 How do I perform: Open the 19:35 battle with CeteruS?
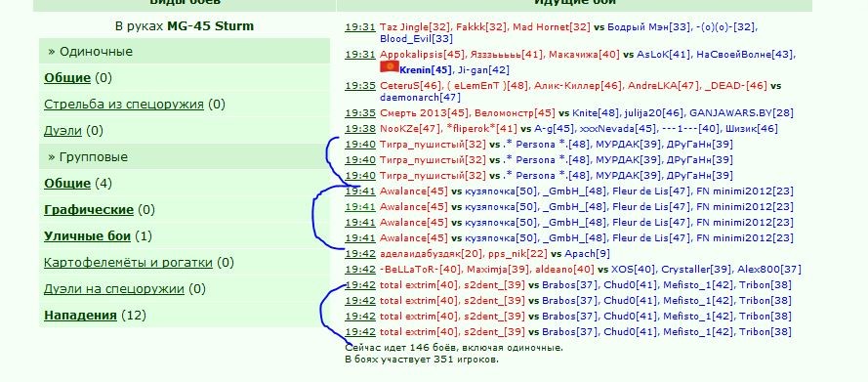pyautogui.click(x=360, y=86)
